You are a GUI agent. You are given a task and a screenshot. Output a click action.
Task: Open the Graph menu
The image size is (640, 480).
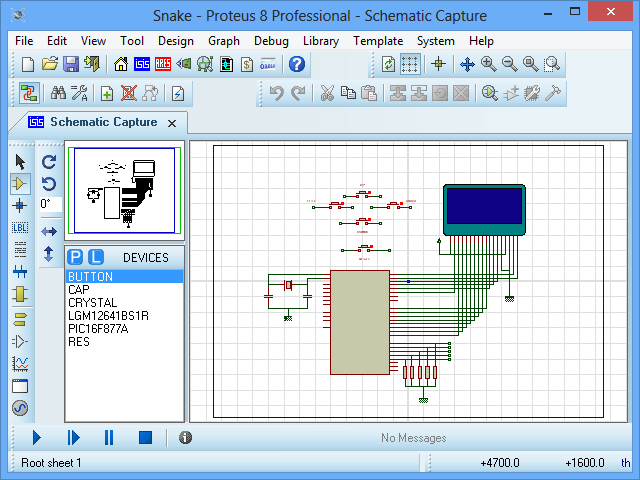click(224, 41)
